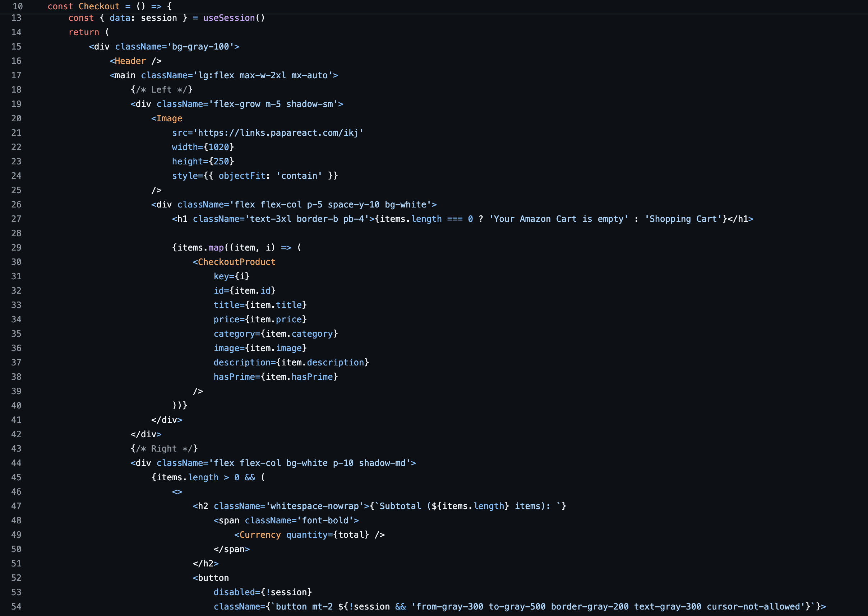
Task: Click line number 27 in the gutter
Action: [x=16, y=219]
